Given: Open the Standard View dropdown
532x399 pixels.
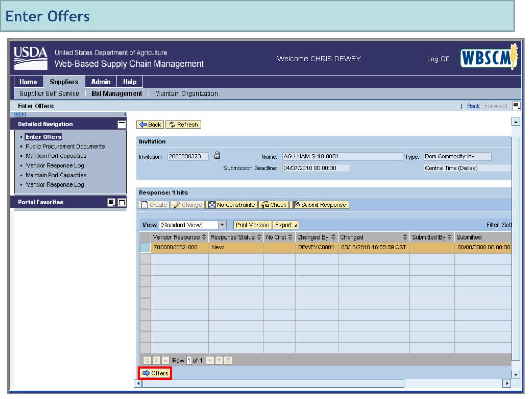Looking at the screenshot, I should [x=222, y=225].
